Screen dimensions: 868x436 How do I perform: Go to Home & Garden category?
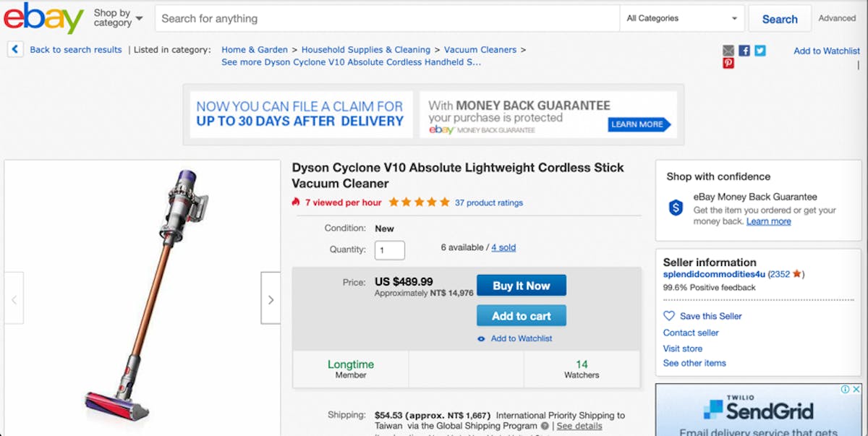(x=254, y=50)
